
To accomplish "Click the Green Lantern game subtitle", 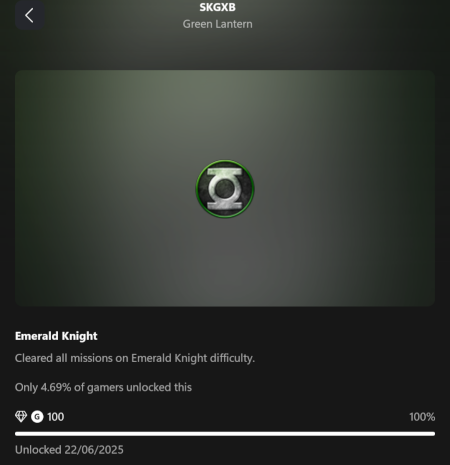I will [217, 24].
